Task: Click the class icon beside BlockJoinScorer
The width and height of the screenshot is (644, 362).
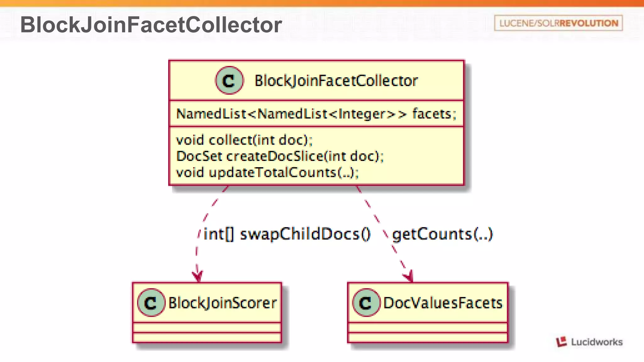Action: (x=151, y=303)
